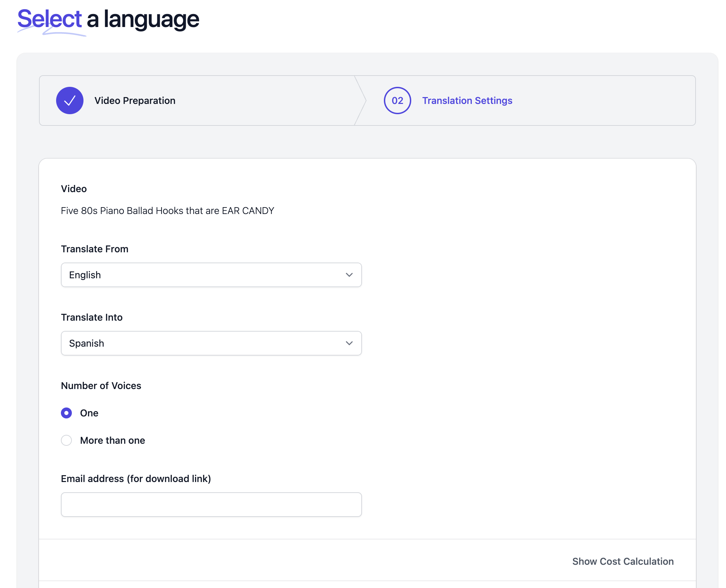
Task: Open the Translate From English dropdown
Action: click(211, 275)
